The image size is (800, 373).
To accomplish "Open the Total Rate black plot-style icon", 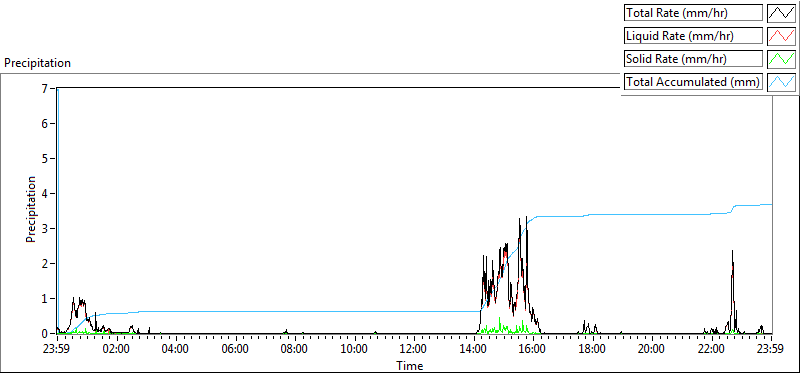I will coord(781,13).
